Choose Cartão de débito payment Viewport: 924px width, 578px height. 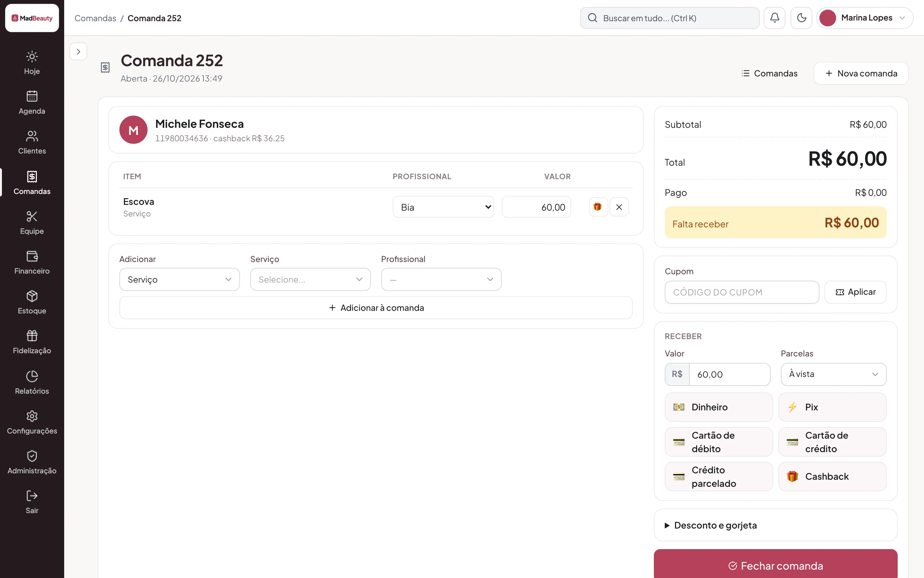[x=719, y=442]
